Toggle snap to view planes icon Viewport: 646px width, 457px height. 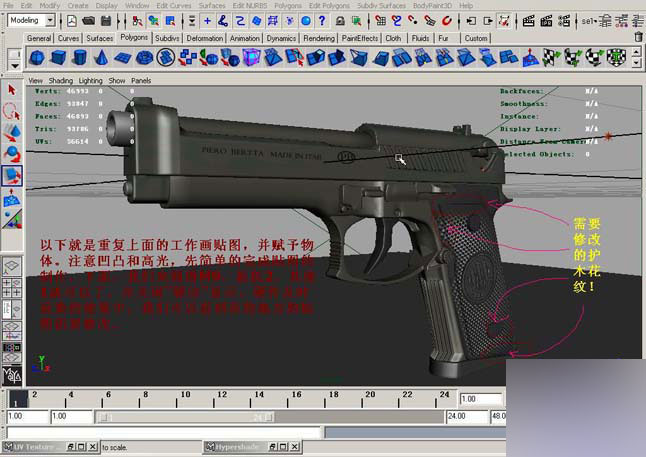[430, 21]
